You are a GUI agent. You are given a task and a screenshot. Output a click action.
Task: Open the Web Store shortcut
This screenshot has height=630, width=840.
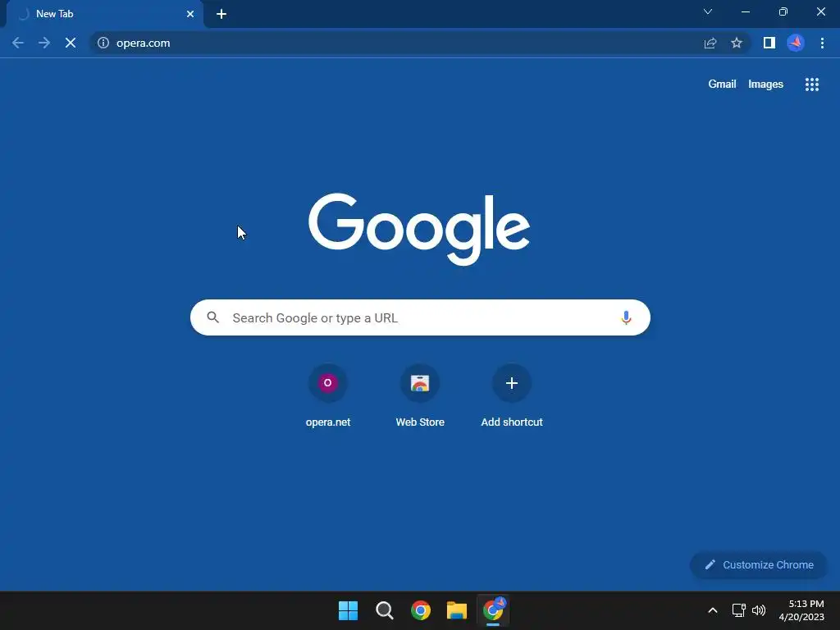click(x=420, y=396)
